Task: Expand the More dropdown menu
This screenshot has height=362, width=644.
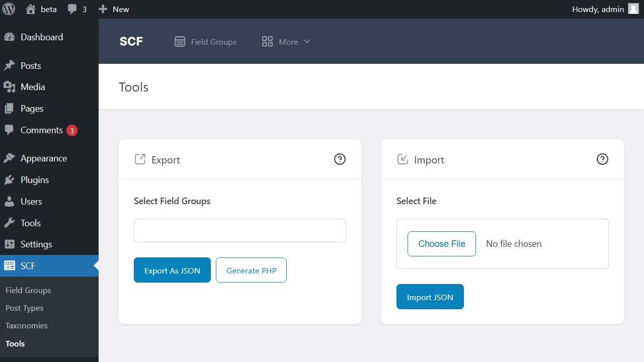Action: tap(286, 42)
